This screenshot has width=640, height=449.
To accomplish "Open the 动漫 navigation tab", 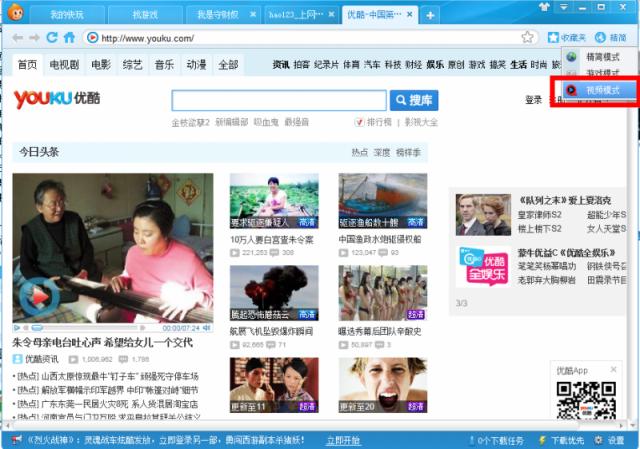I will click(x=196, y=64).
